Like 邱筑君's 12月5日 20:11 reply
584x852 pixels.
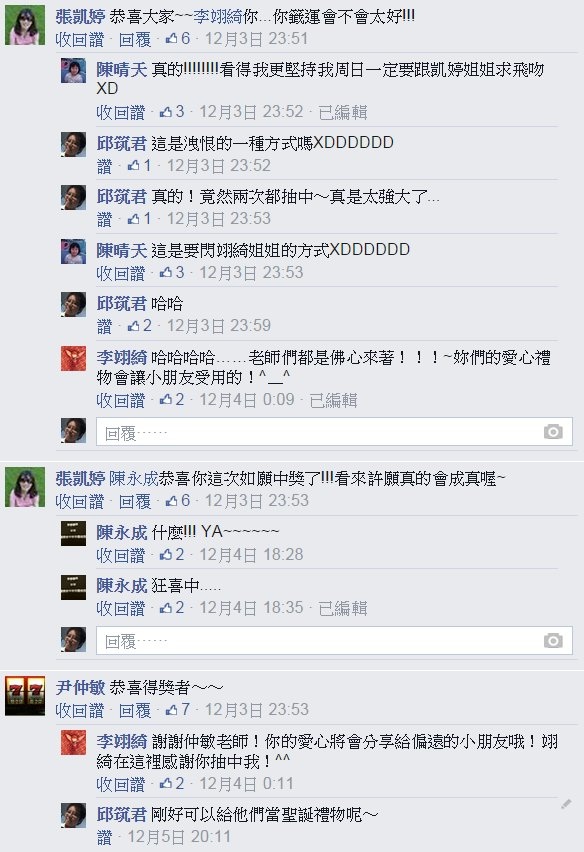(104, 837)
